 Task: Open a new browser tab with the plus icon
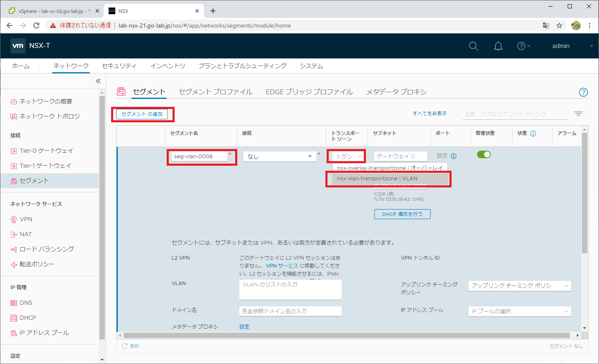click(213, 11)
